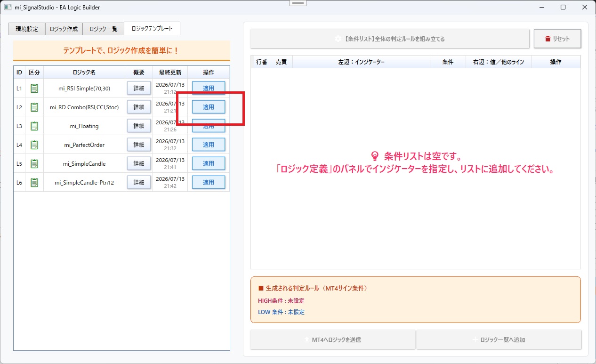The height and width of the screenshot is (364, 596).
Task: Open the ロジック作成 tab
Action: [64, 29]
